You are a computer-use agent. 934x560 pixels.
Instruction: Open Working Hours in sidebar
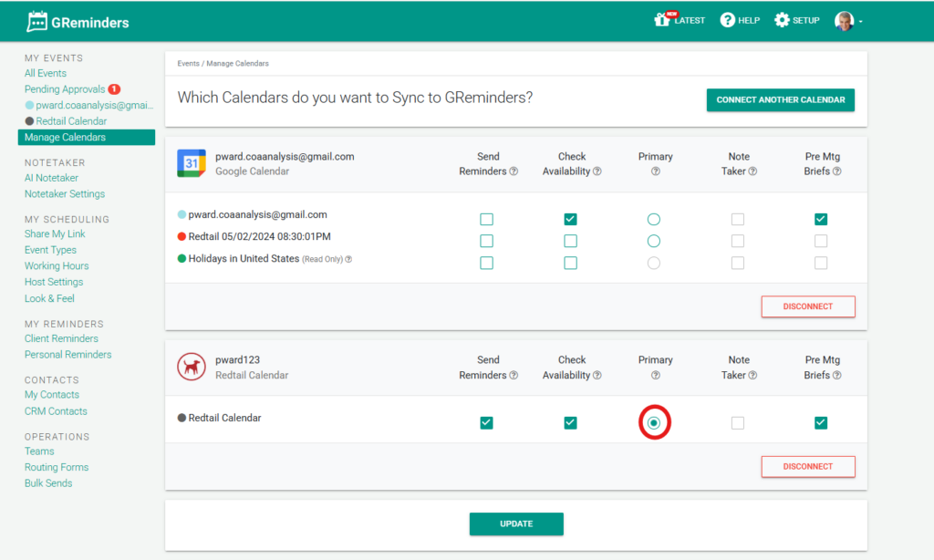click(57, 266)
